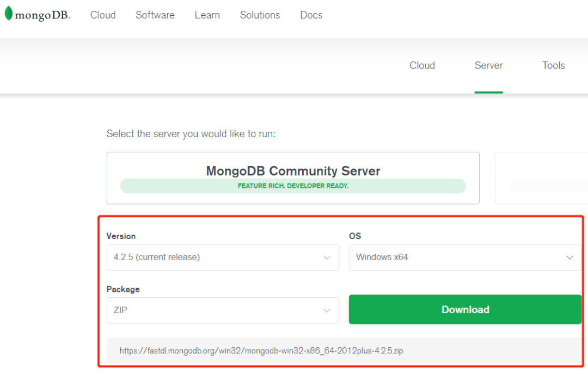Viewport: 588px width, 374px height.
Task: Open the Learn menu
Action: 207,15
